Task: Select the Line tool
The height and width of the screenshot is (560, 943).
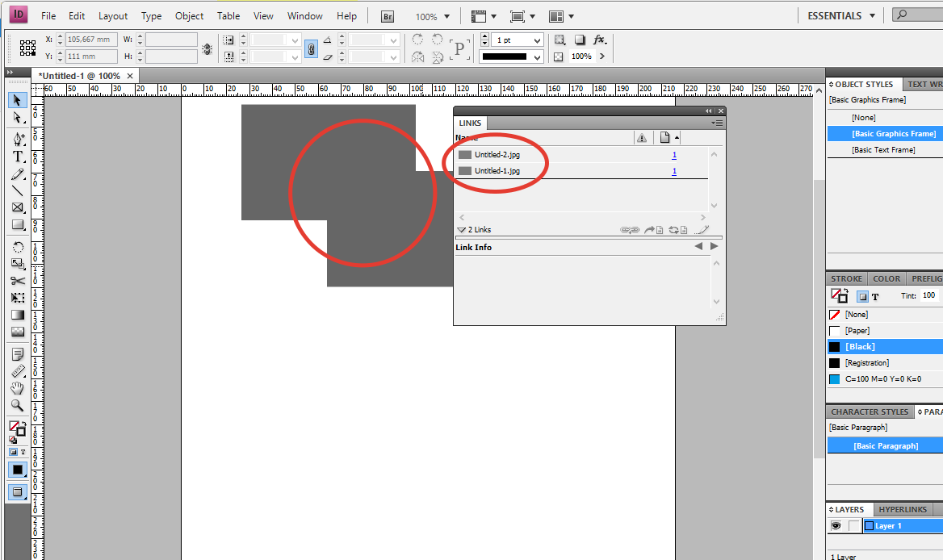Action: (x=18, y=191)
